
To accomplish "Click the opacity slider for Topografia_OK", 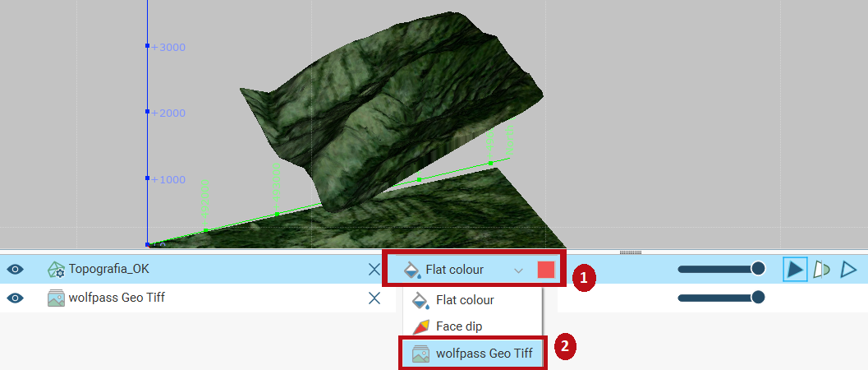I will click(720, 269).
